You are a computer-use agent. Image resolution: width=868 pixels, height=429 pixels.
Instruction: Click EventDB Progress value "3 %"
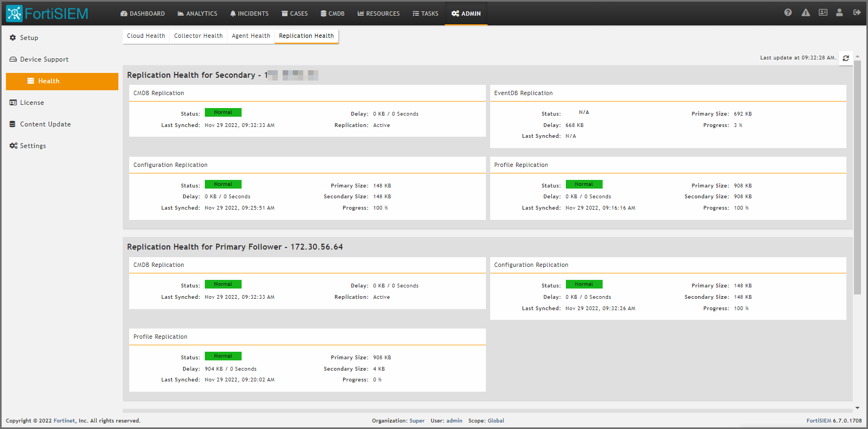[738, 125]
